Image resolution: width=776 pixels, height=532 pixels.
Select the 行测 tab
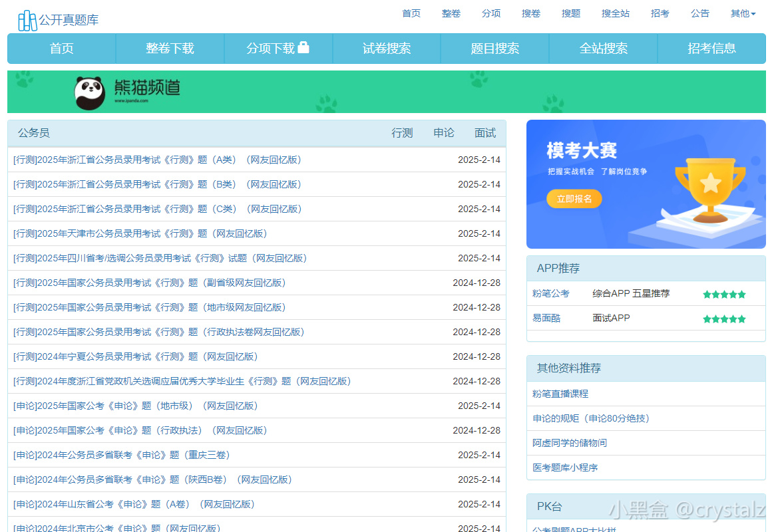tap(402, 132)
